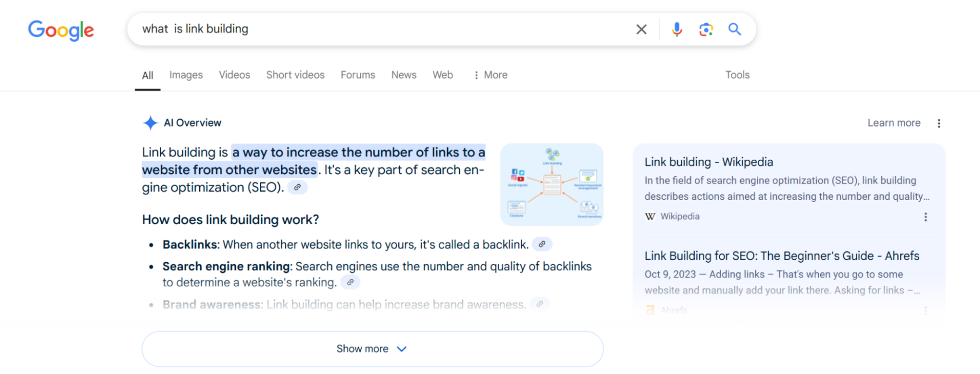Clear the search query with the X icon
This screenshot has width=980, height=374.
click(642, 30)
